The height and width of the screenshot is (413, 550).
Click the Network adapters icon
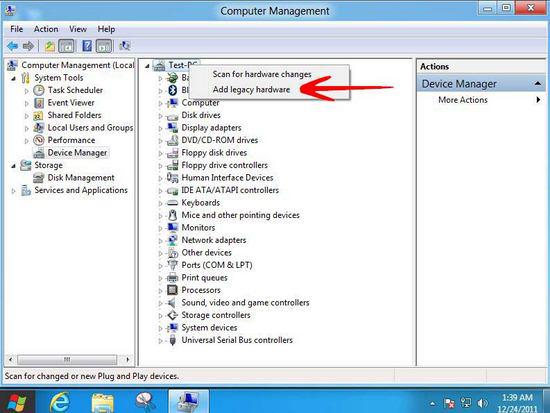coord(172,240)
